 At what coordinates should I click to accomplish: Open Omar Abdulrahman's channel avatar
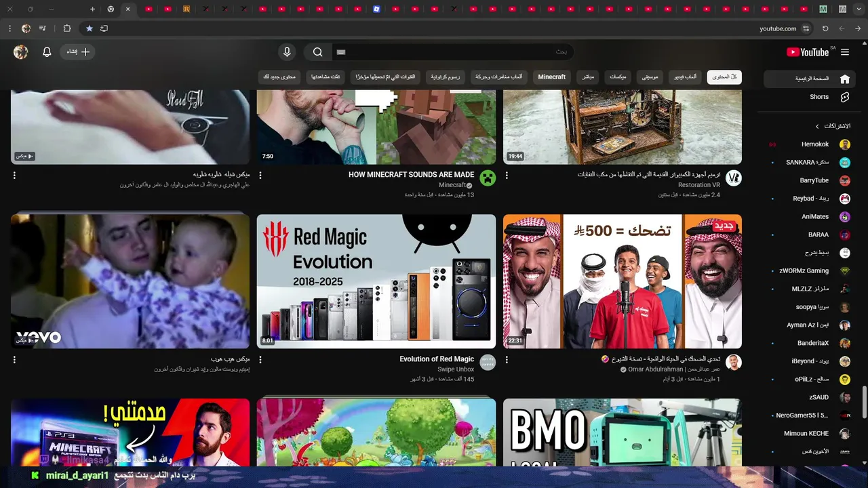pyautogui.click(x=734, y=362)
